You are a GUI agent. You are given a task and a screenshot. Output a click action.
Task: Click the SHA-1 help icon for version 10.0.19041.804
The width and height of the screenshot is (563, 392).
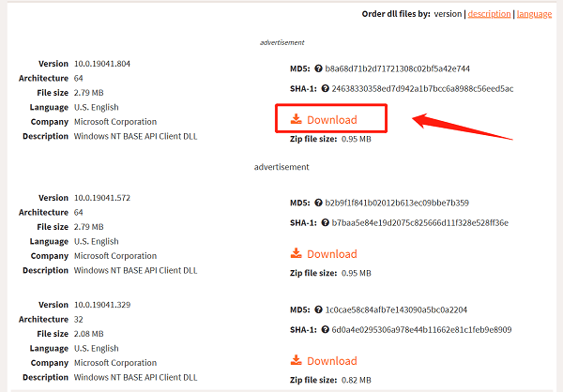coord(325,88)
